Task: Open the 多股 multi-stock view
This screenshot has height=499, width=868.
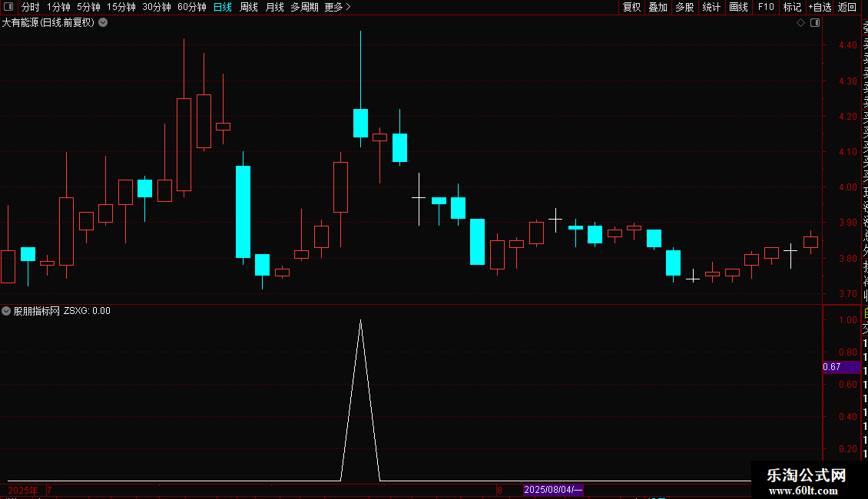Action: tap(684, 7)
